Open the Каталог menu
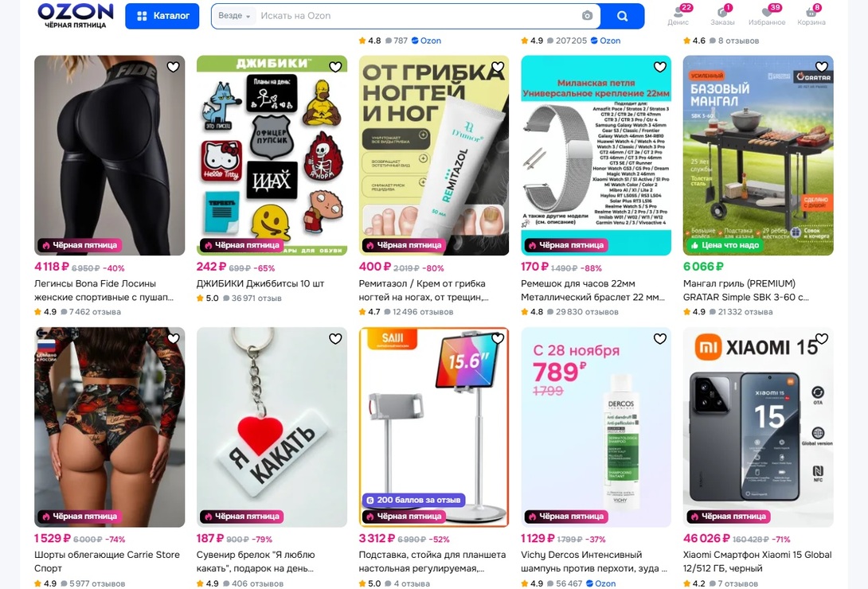 [x=162, y=16]
